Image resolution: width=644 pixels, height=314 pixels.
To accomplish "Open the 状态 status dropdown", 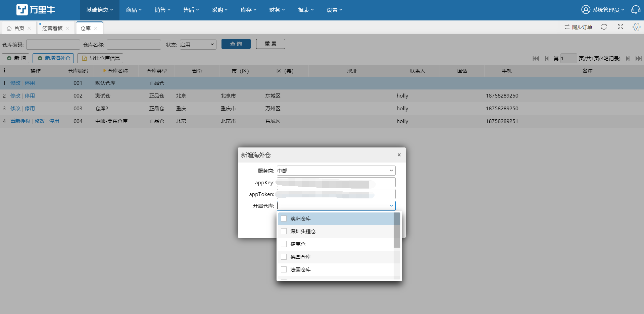I will (198, 45).
